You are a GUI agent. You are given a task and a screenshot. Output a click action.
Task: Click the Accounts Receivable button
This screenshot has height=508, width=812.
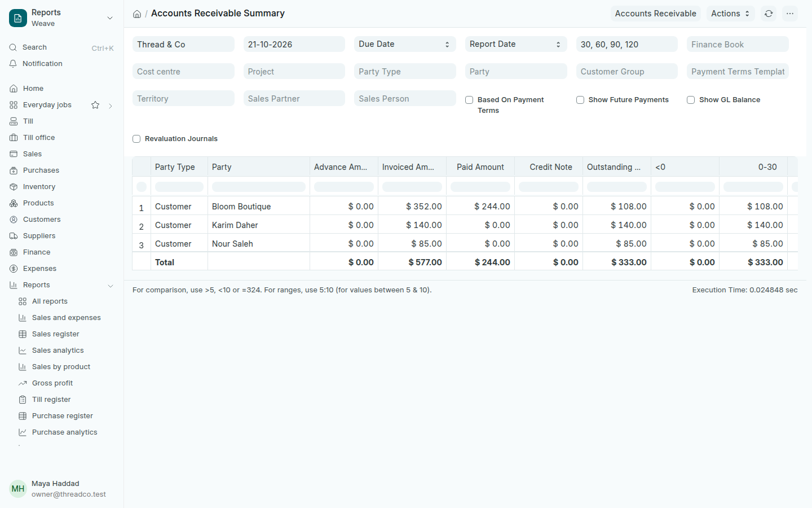click(655, 14)
